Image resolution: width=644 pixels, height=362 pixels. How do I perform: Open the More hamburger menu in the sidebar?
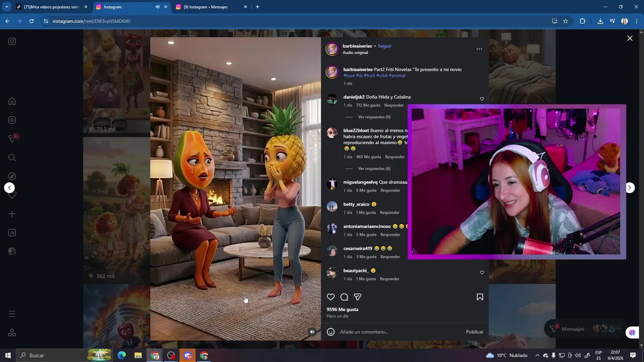pos(12,314)
